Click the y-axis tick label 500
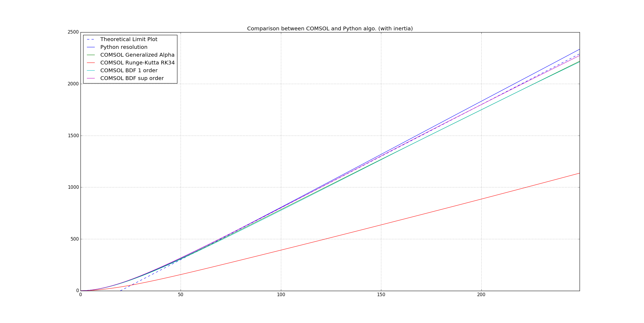The height and width of the screenshot is (323, 644). click(x=75, y=239)
